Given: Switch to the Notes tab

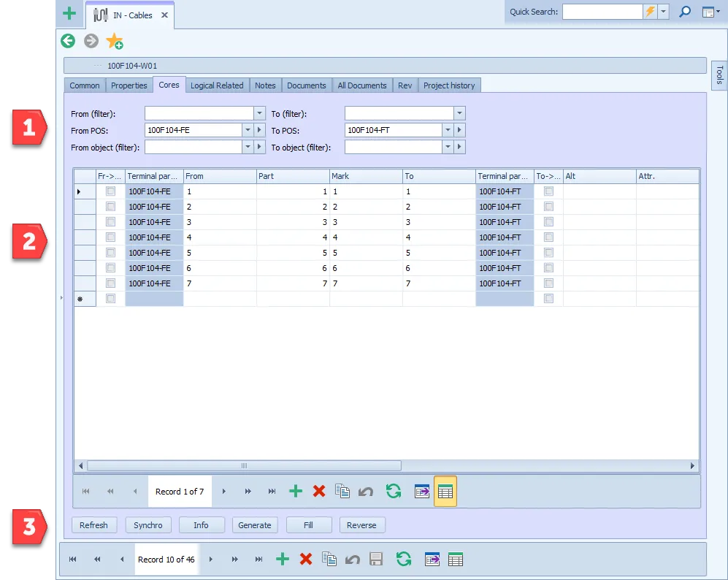Looking at the screenshot, I should click(x=265, y=85).
